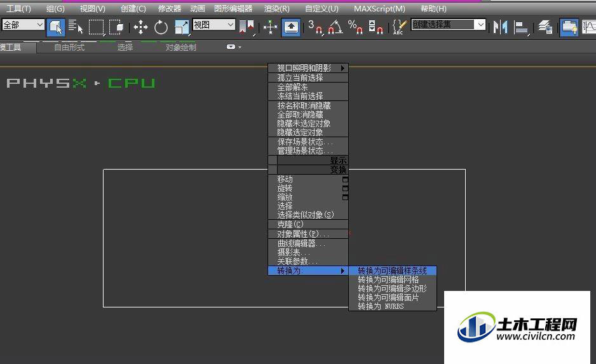
Task: Expand the 转换为 submenu
Action: 308,271
